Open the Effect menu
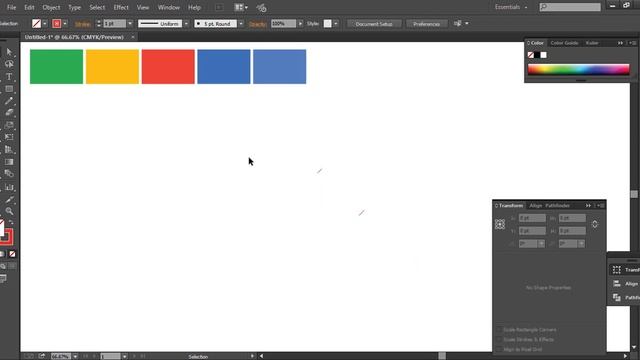640x360 pixels. (x=121, y=7)
